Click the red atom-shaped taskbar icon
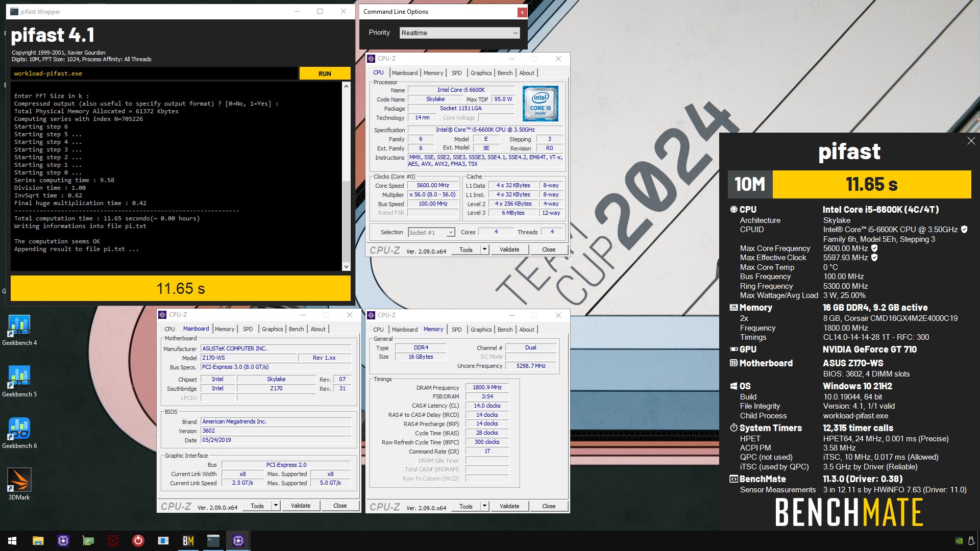980x551 pixels. pos(113,541)
